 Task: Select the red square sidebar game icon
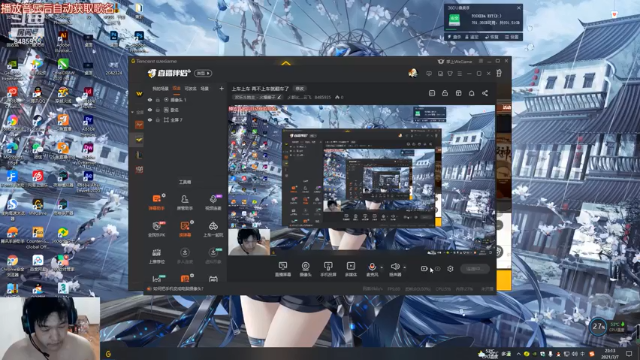click(139, 125)
